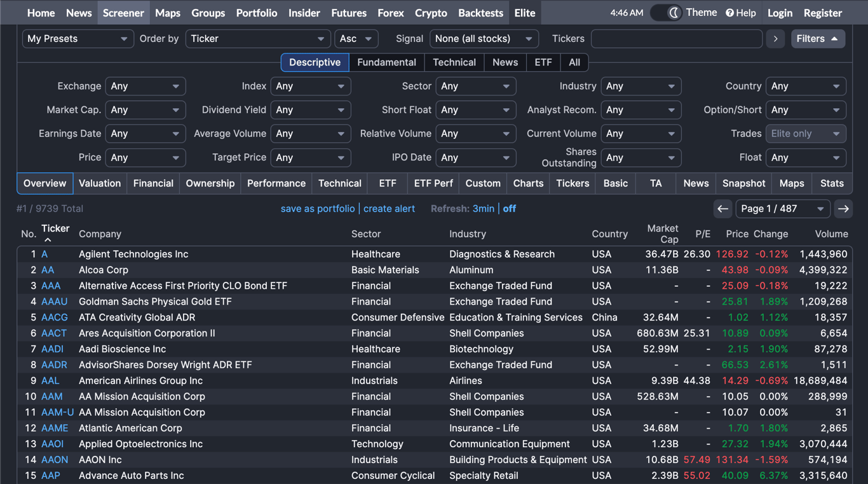Open the Sector filter dropdown

[x=476, y=86]
